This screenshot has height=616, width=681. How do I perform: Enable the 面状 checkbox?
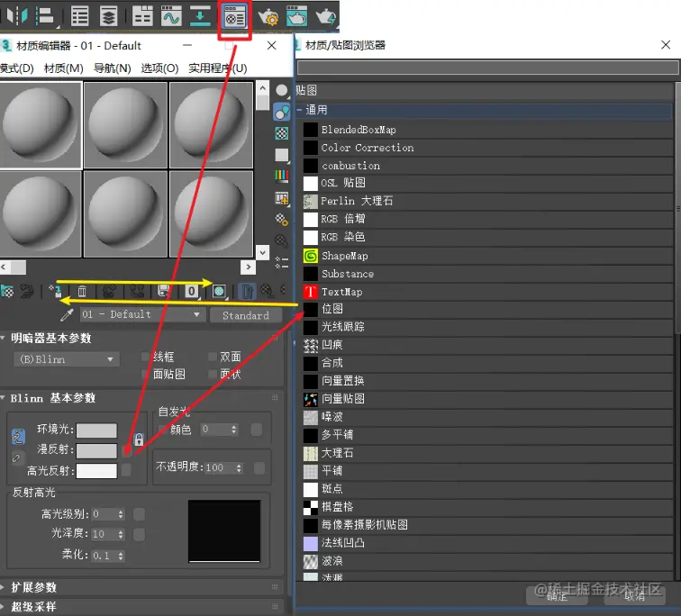tap(213, 374)
